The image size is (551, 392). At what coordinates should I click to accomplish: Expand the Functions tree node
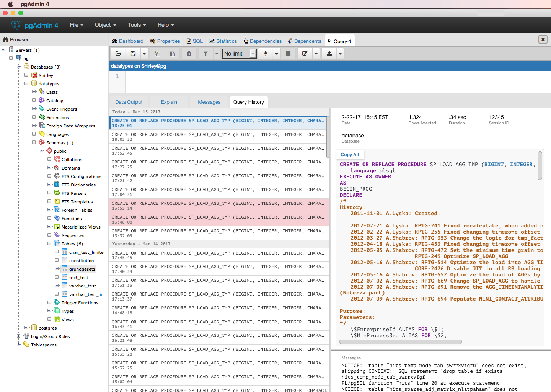click(49, 218)
